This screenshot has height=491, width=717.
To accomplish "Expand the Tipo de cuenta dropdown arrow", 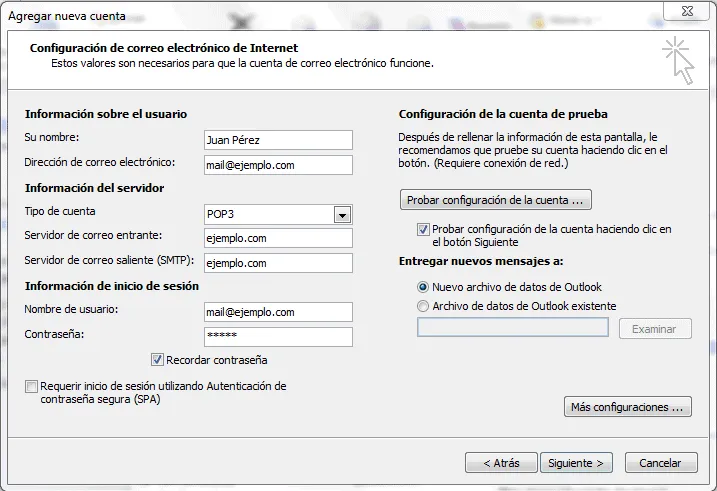I will click(342, 215).
